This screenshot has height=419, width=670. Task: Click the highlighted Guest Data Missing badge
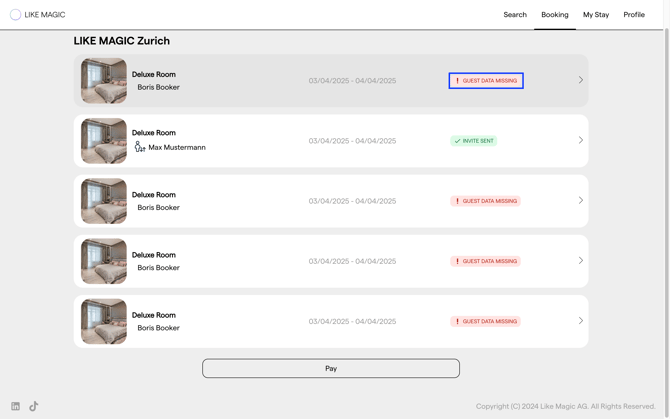(486, 81)
